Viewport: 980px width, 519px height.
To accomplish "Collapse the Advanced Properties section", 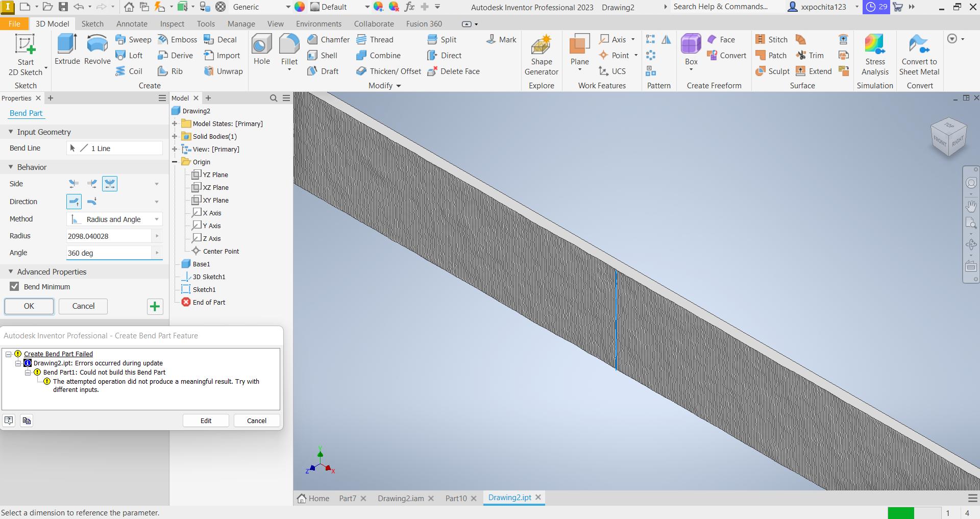I will click(11, 271).
